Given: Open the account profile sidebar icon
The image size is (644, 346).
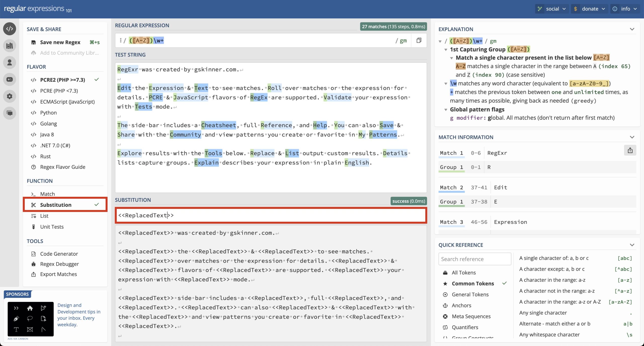Looking at the screenshot, I should (10, 62).
